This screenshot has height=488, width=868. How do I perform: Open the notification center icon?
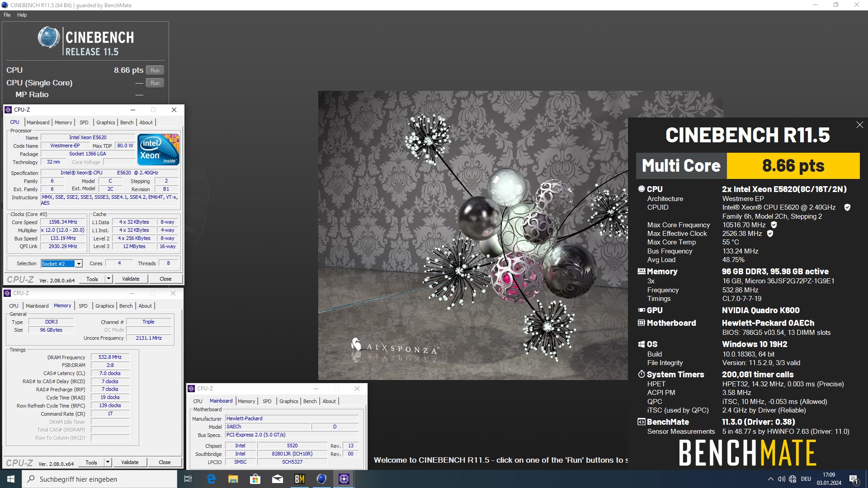854,479
